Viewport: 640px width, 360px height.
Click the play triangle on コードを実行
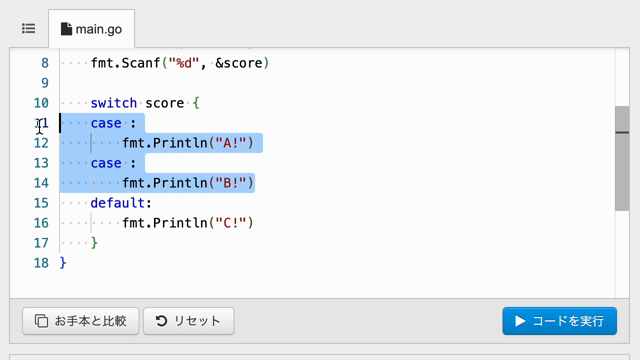click(520, 321)
